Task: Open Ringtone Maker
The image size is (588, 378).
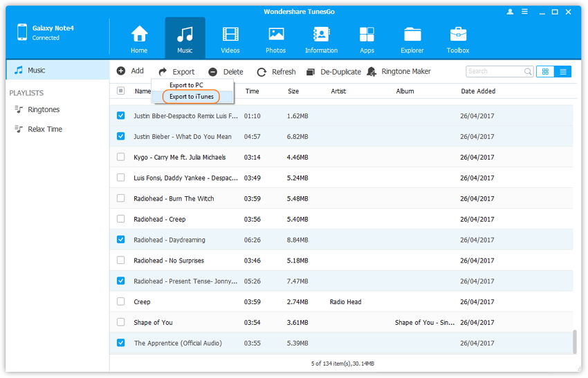Action: pyautogui.click(x=399, y=72)
